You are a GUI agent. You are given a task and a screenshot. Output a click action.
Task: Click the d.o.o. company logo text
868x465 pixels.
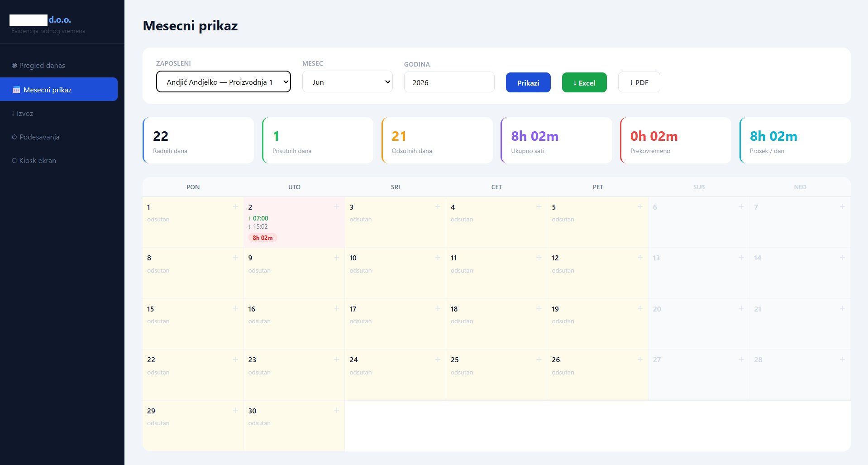(60, 20)
